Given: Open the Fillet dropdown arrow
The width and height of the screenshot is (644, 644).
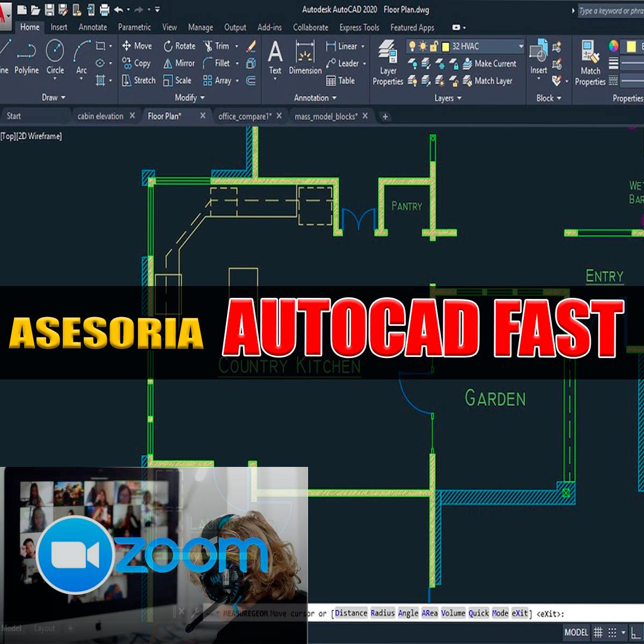Looking at the screenshot, I should tap(237, 63).
